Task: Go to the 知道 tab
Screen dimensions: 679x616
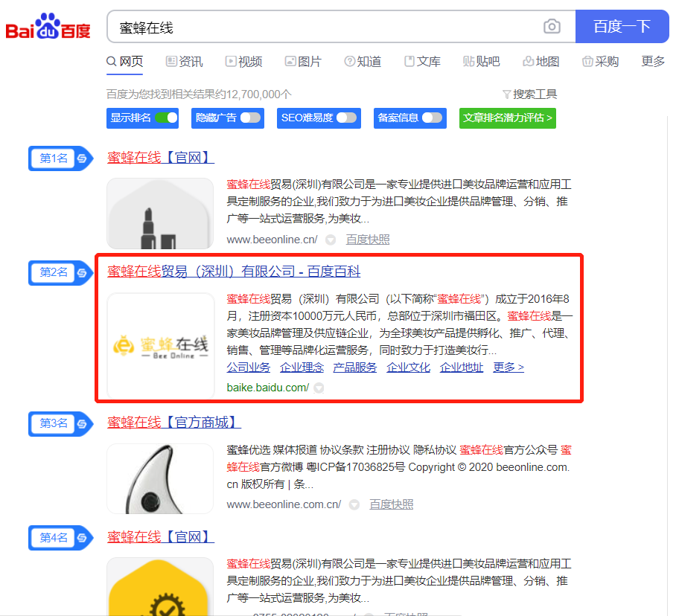Action: (x=363, y=62)
